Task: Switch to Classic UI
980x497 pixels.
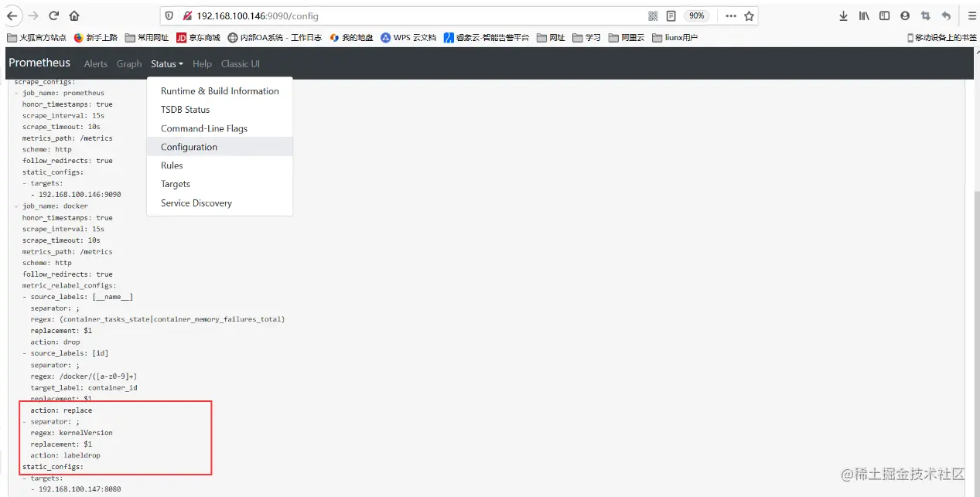Action: (x=241, y=64)
